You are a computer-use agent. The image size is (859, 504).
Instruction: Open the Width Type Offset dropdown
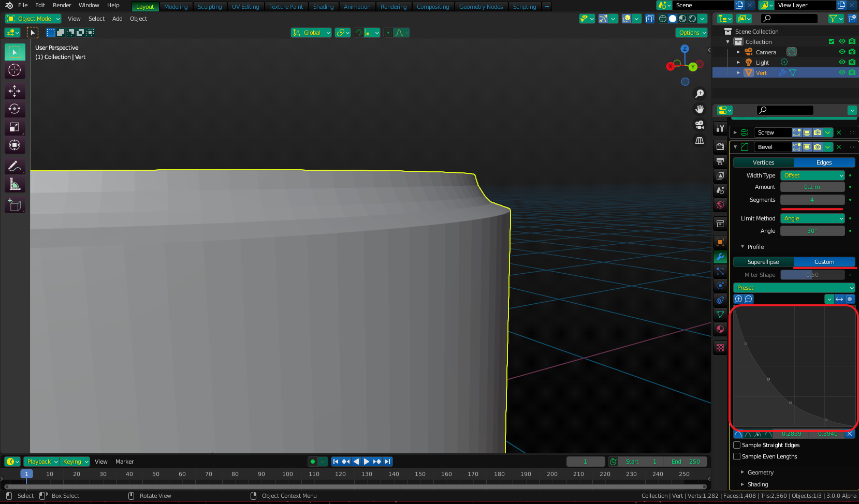click(812, 175)
